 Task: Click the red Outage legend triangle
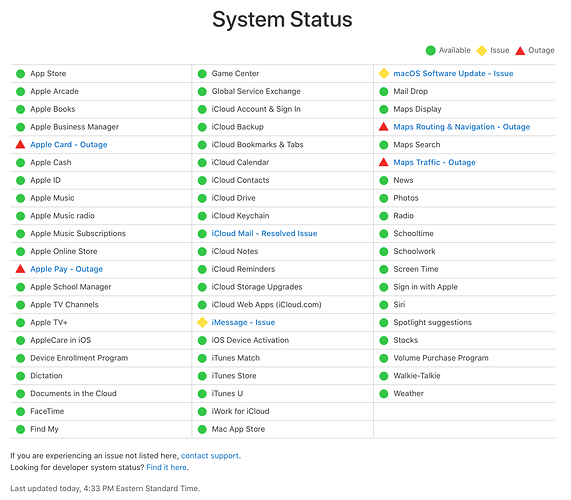pos(520,51)
